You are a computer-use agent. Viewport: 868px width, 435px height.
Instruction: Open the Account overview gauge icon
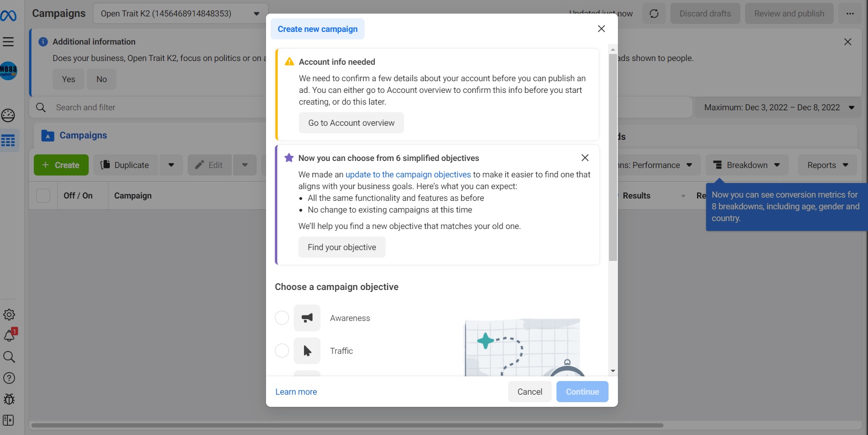(8, 115)
